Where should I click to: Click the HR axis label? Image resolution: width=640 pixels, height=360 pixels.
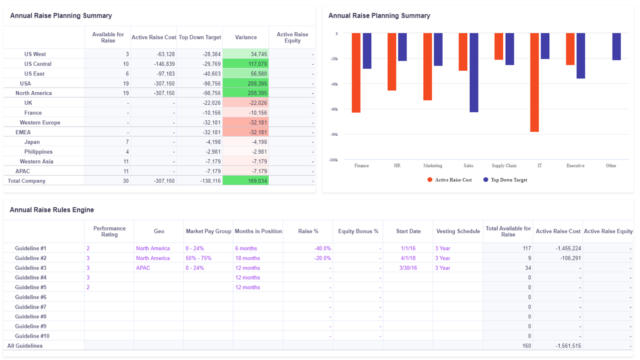click(397, 166)
